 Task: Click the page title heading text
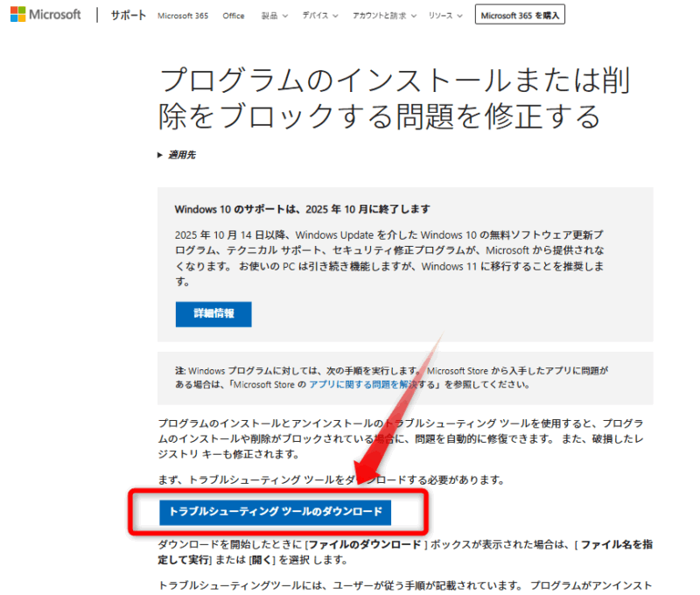coord(394,98)
